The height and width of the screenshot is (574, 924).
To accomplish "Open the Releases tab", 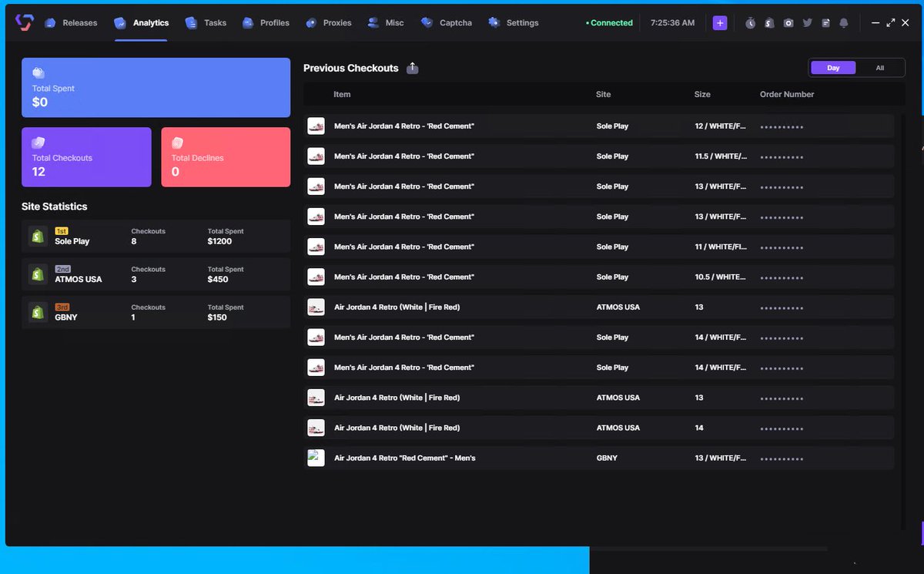I will coord(71,23).
